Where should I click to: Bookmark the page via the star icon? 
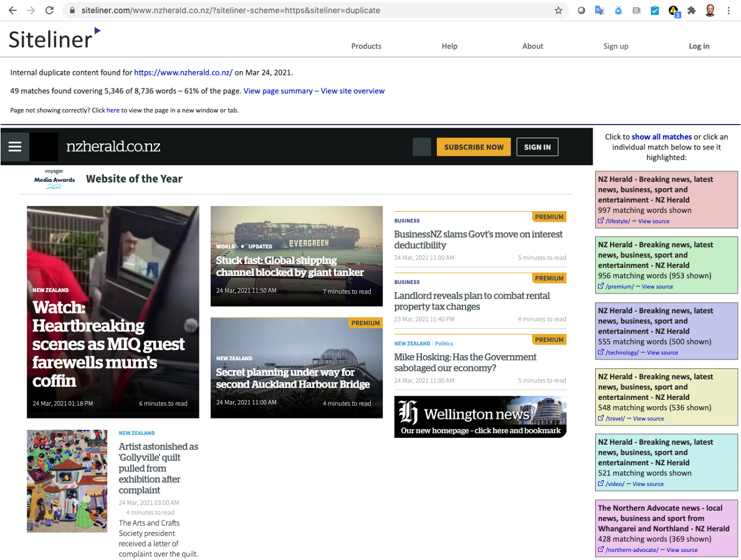[x=558, y=10]
